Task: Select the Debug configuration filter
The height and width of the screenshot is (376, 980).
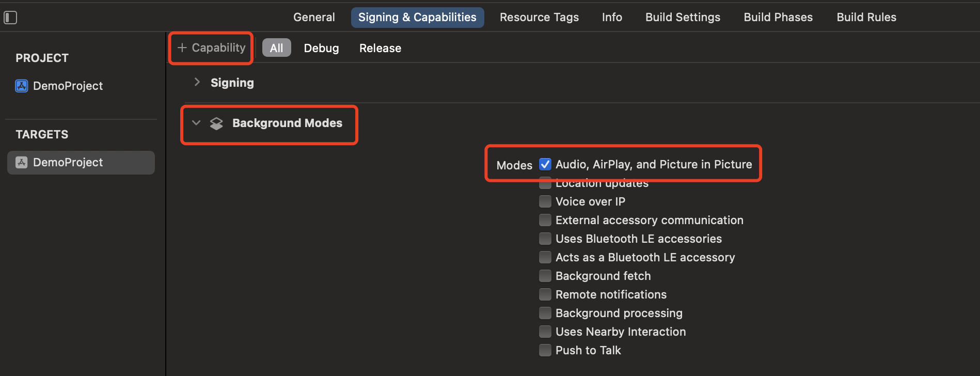Action: pyautogui.click(x=321, y=48)
